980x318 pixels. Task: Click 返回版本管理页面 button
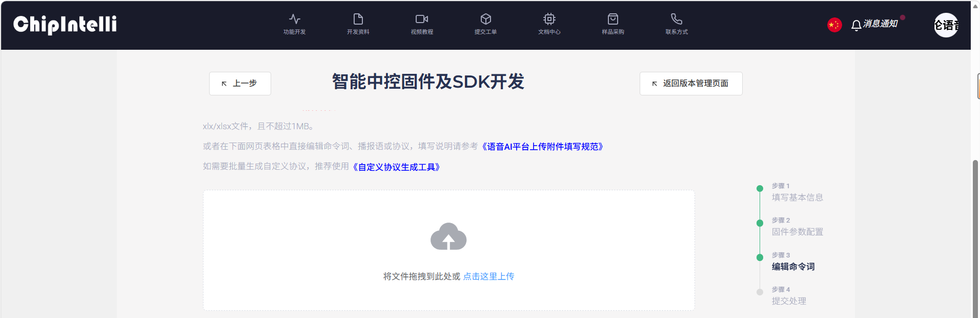click(x=691, y=84)
